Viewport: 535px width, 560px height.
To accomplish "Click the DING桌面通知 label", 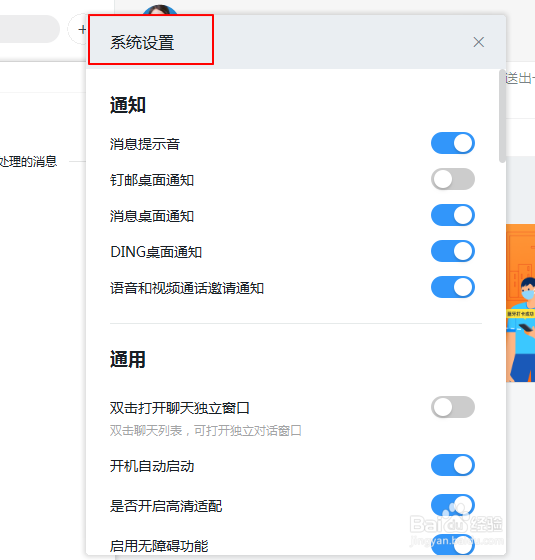I will tap(156, 252).
